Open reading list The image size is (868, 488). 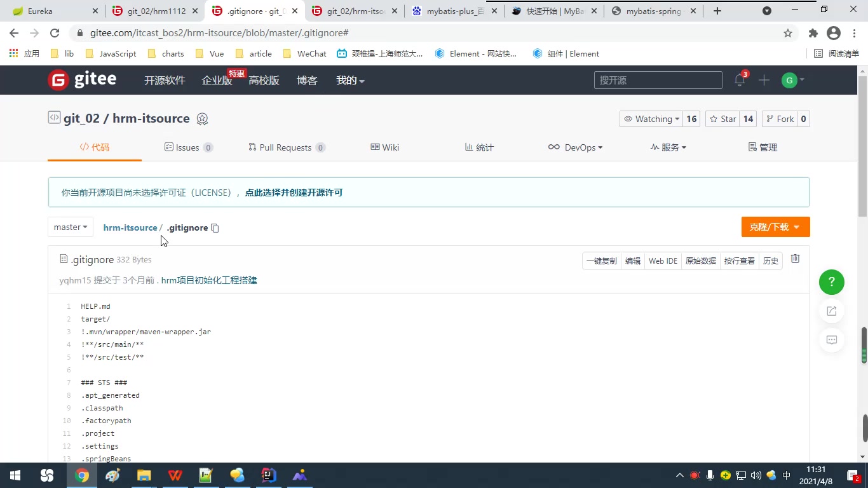click(x=836, y=54)
